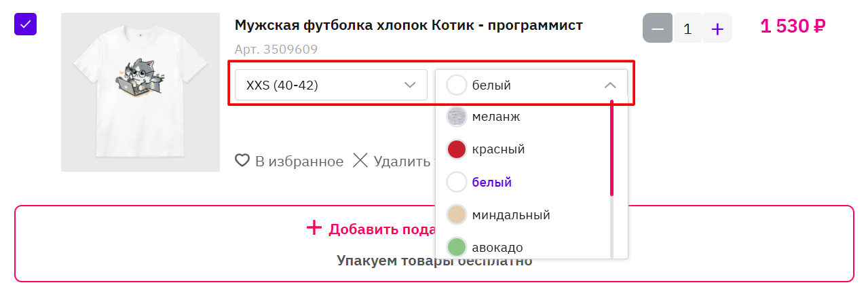Click the heart icon for favorites
Image resolution: width=868 pixels, height=302 pixels.
click(x=242, y=161)
